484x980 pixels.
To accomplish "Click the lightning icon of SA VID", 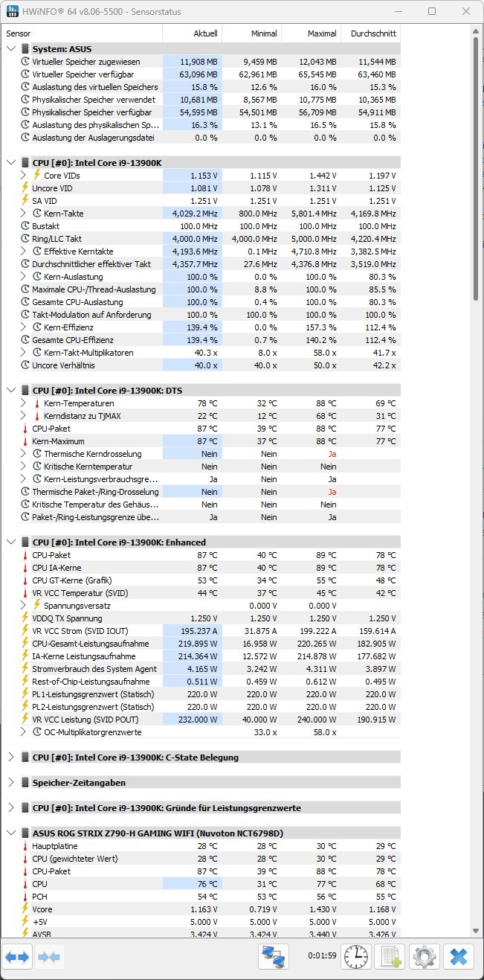I will (x=25, y=201).
